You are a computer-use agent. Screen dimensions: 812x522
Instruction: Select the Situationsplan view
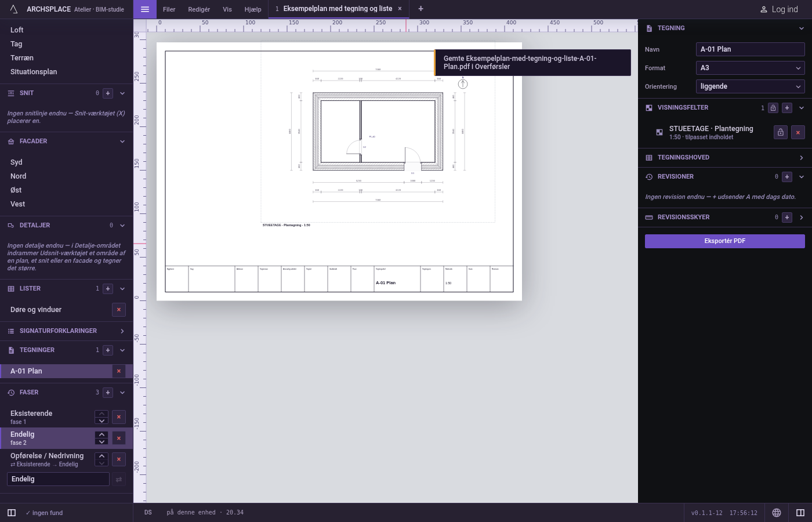point(67,72)
